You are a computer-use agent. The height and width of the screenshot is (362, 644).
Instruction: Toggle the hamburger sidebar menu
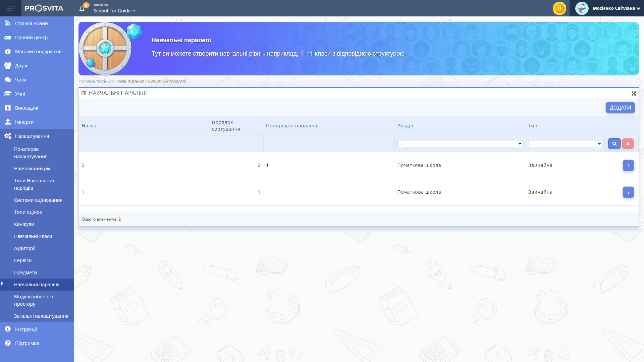pos(10,8)
